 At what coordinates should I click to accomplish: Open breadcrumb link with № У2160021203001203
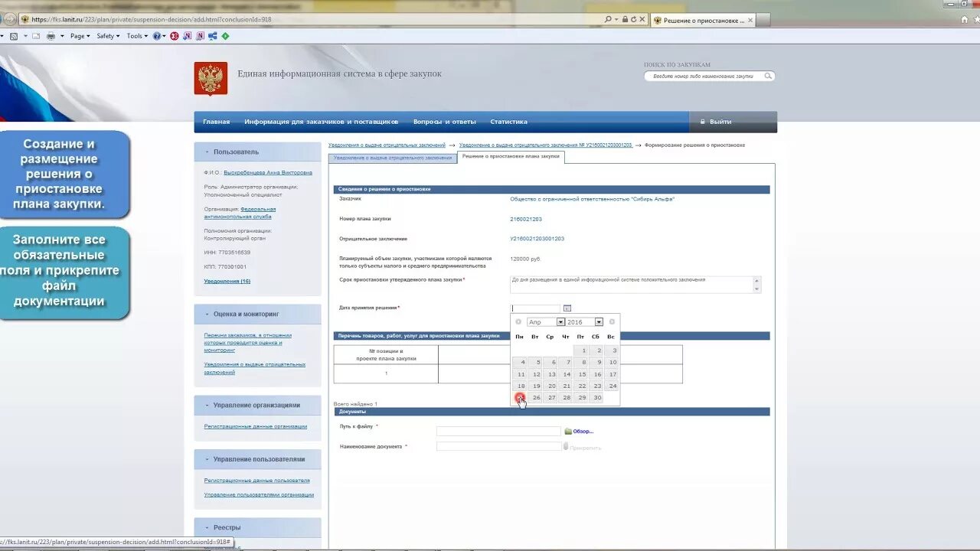coord(546,145)
